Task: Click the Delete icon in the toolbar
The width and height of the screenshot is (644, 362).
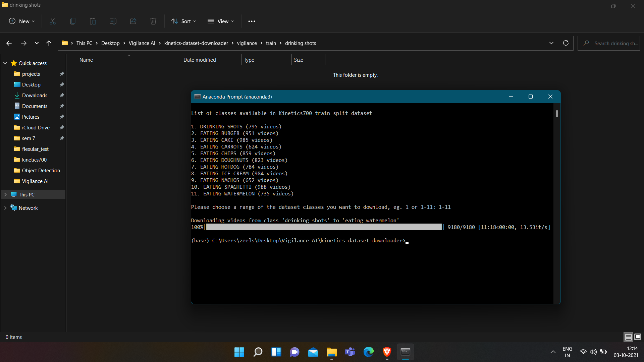Action: [153, 21]
